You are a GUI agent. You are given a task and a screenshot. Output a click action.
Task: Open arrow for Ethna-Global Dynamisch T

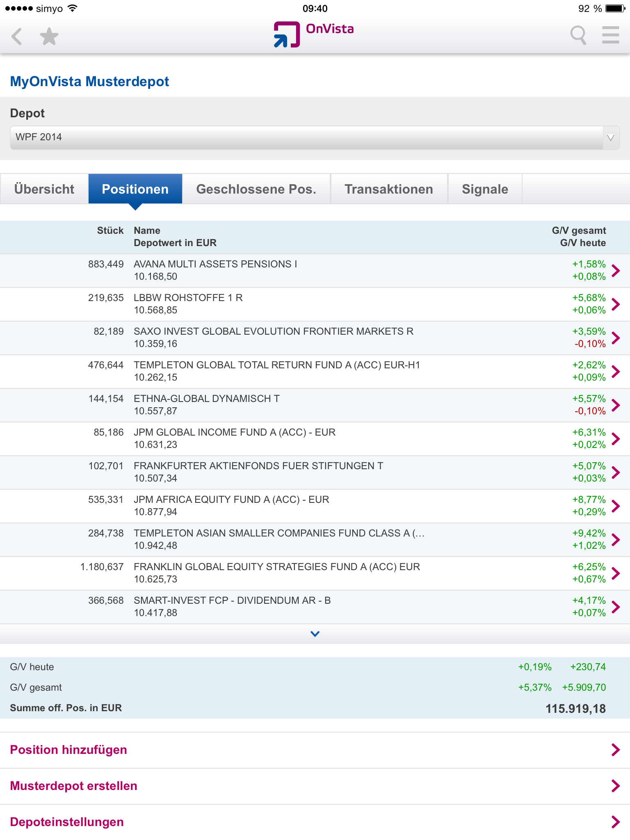[x=615, y=405]
